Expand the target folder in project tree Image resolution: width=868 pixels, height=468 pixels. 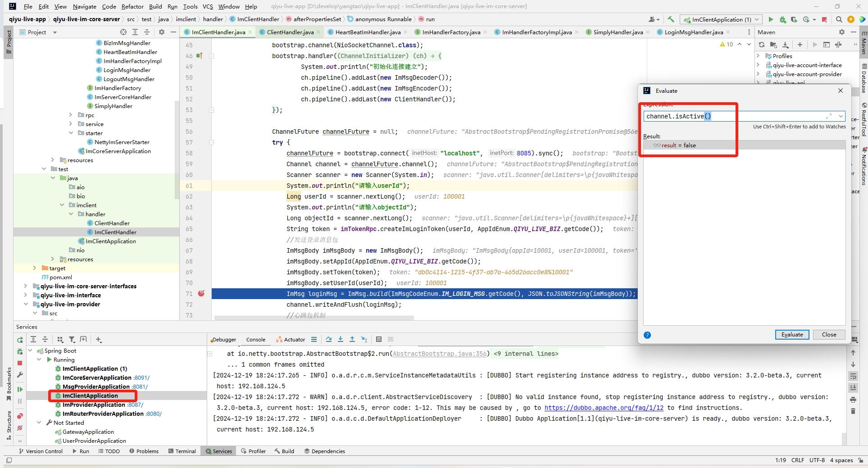(35, 268)
